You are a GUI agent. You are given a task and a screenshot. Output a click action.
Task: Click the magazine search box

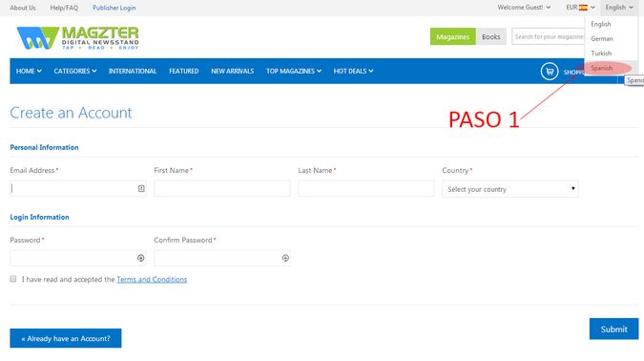[x=549, y=36]
